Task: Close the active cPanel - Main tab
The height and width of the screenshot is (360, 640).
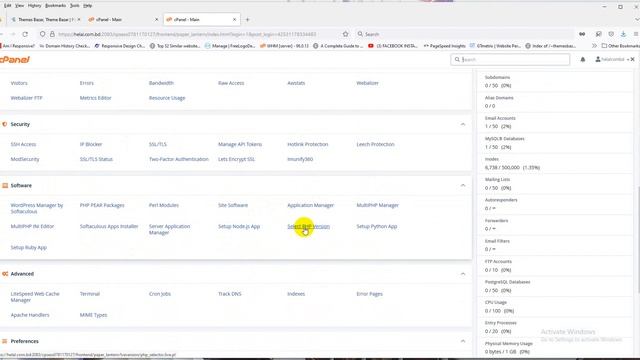Action: coord(234,20)
